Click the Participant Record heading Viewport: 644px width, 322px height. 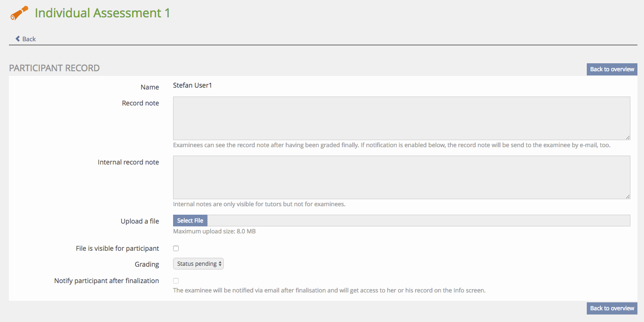pos(54,68)
